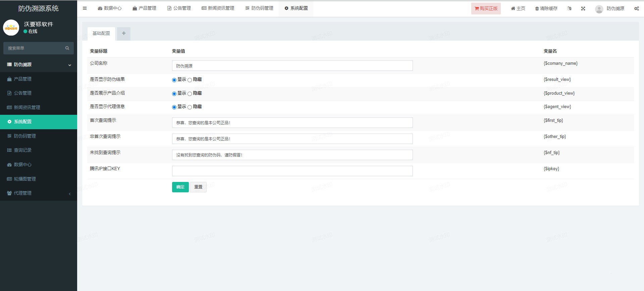644x291 pixels.
Task: Open 防伪码管理 in the top navigation
Action: pyautogui.click(x=259, y=8)
